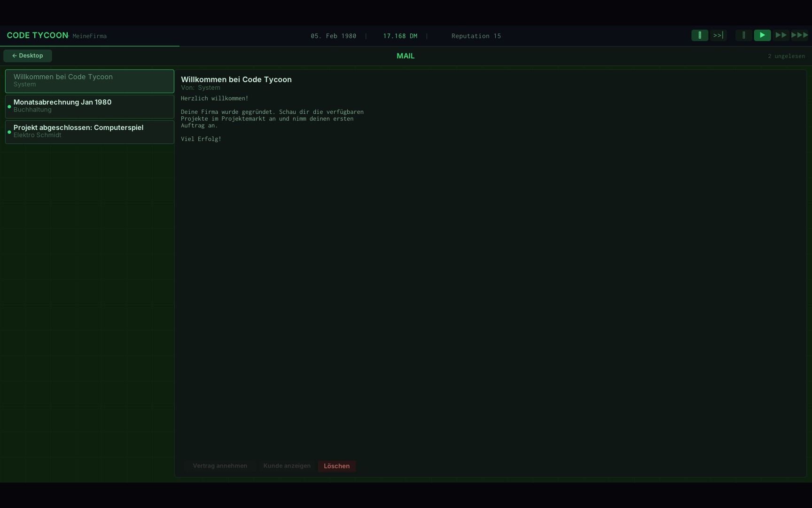The image size is (812, 508).
Task: Click Kunde anzeigen
Action: (x=287, y=466)
